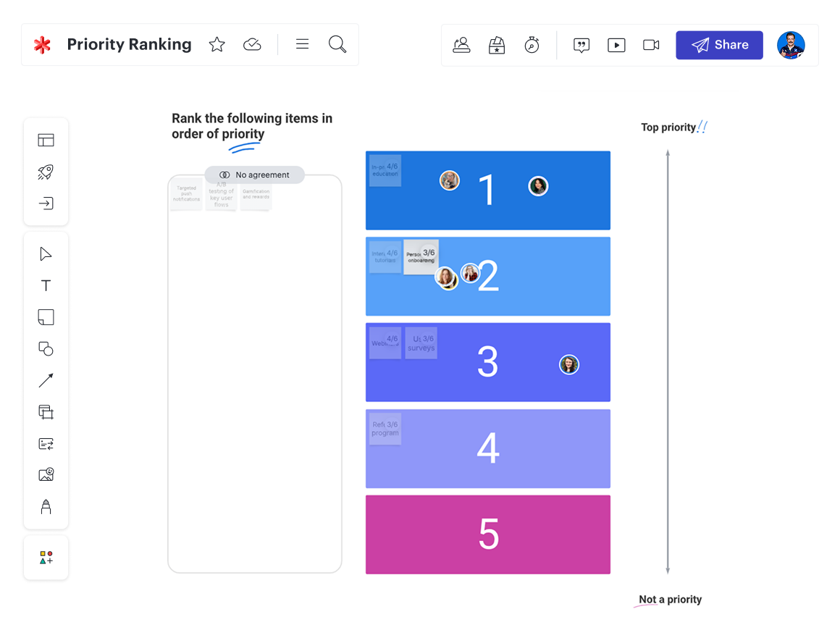Start presentation with play icon
This screenshot has height=630, width=840.
coord(616,45)
